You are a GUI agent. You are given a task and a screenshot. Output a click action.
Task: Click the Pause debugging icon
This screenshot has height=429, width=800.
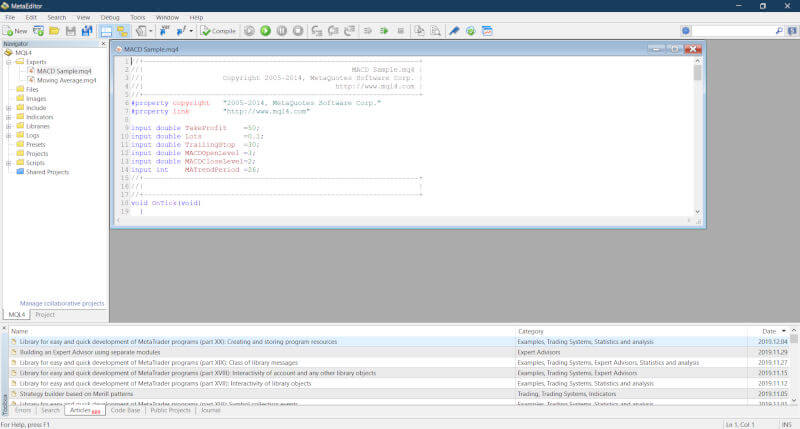pos(282,31)
